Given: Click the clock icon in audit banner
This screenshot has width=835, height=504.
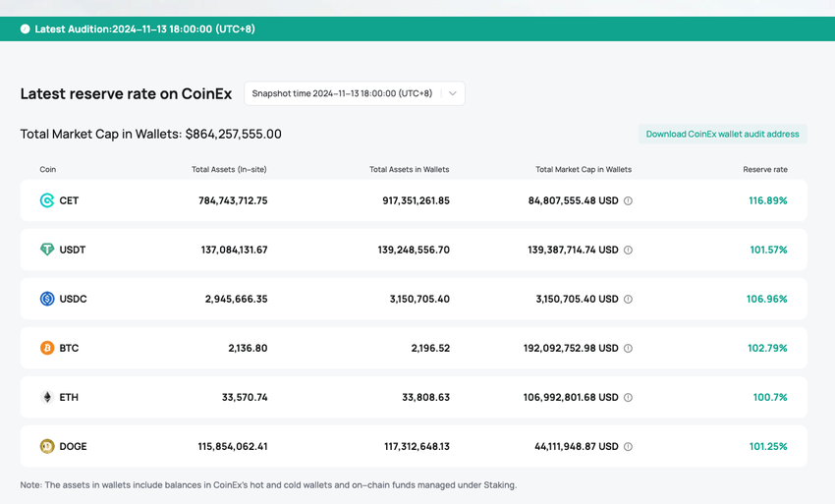Looking at the screenshot, I should coord(26,29).
